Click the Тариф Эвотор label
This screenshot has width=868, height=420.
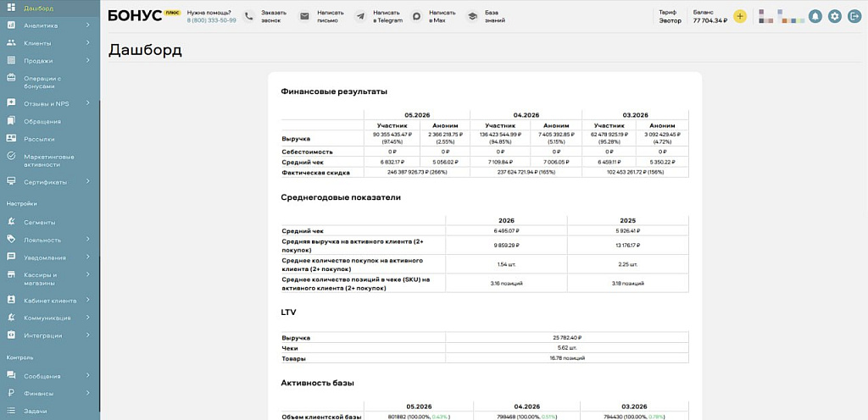670,17
